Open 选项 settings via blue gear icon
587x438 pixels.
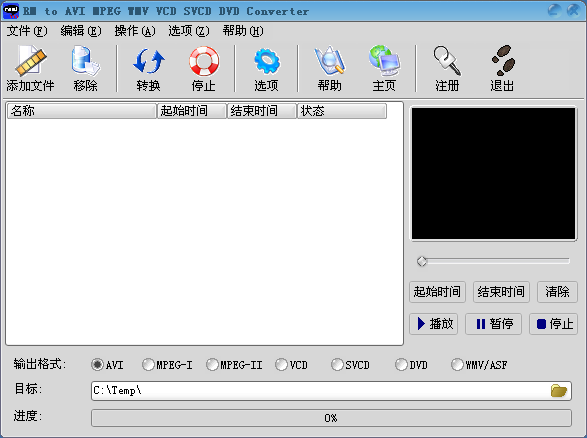[267, 61]
